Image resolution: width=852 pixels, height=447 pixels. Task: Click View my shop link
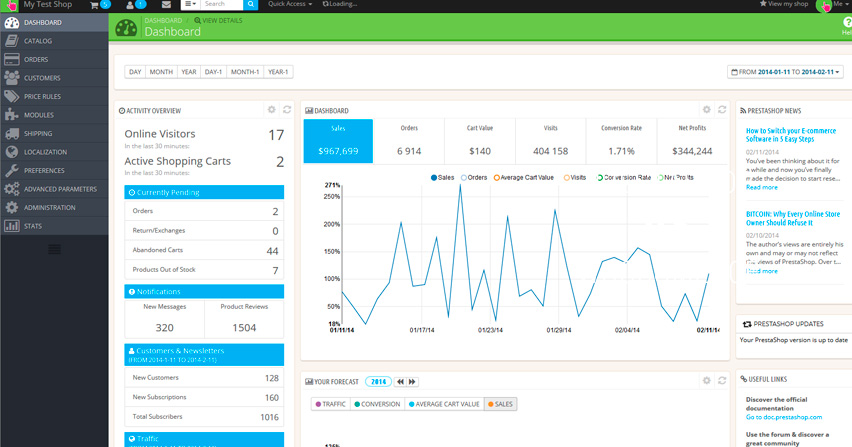[784, 4]
